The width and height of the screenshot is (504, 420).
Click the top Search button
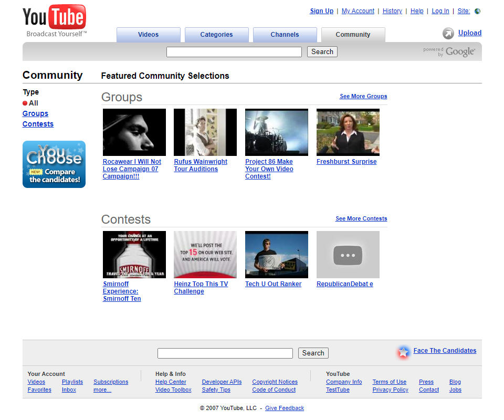[322, 52]
